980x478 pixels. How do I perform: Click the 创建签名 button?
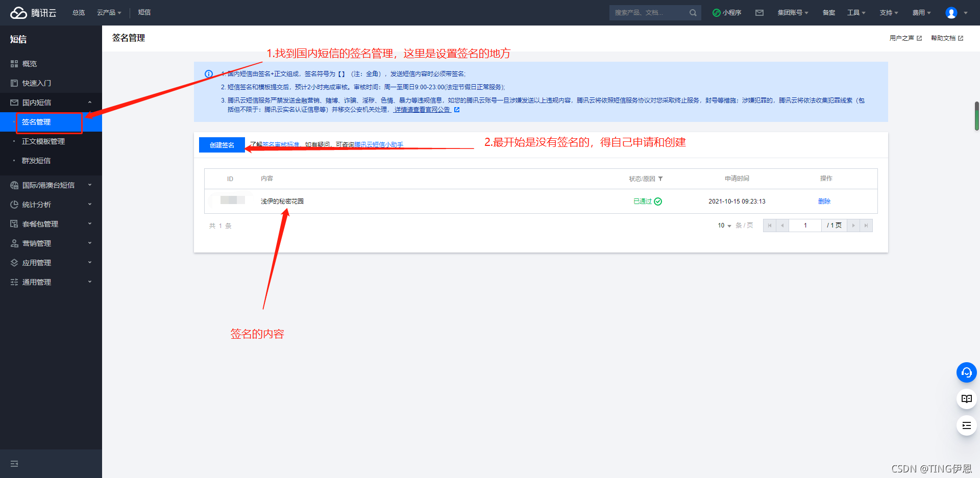(x=222, y=145)
